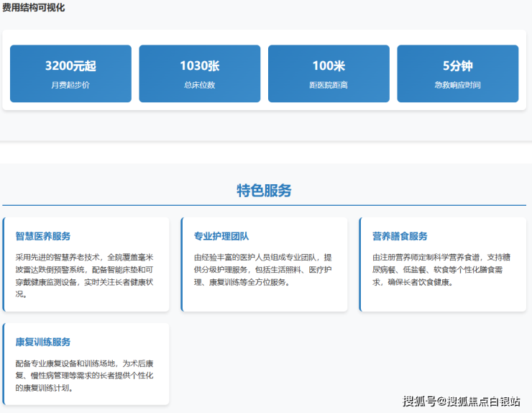Open the 智慧医养服务 card title

43,236
